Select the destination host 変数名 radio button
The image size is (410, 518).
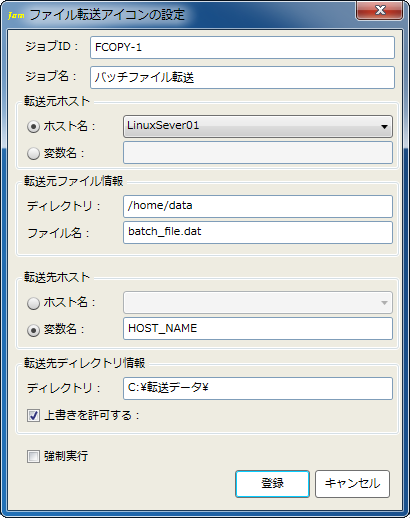[33, 330]
